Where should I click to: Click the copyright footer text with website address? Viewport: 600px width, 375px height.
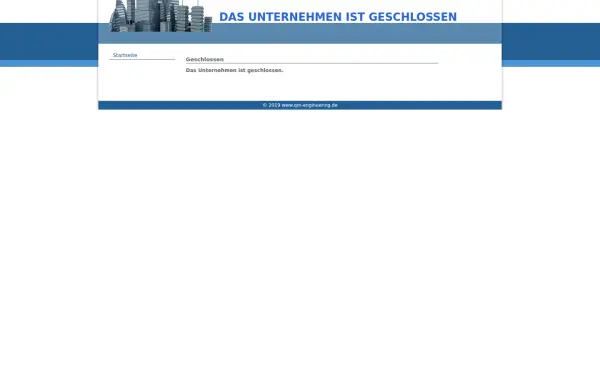[300, 105]
